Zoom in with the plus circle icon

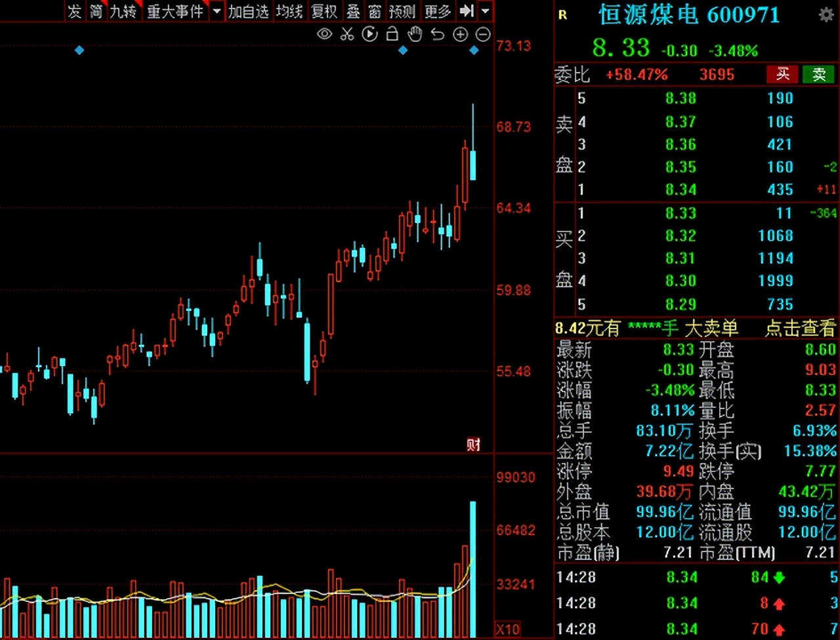pyautogui.click(x=461, y=34)
